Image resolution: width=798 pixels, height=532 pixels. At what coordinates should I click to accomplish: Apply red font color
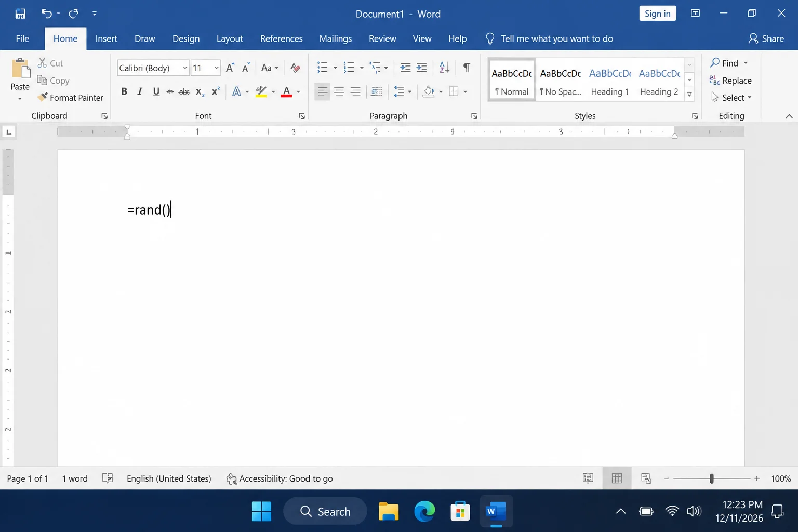[286, 92]
